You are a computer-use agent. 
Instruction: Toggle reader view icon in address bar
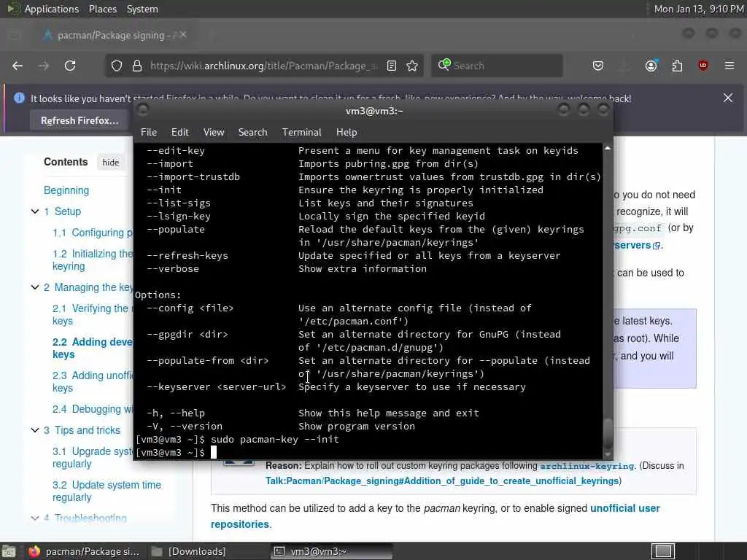392,66
